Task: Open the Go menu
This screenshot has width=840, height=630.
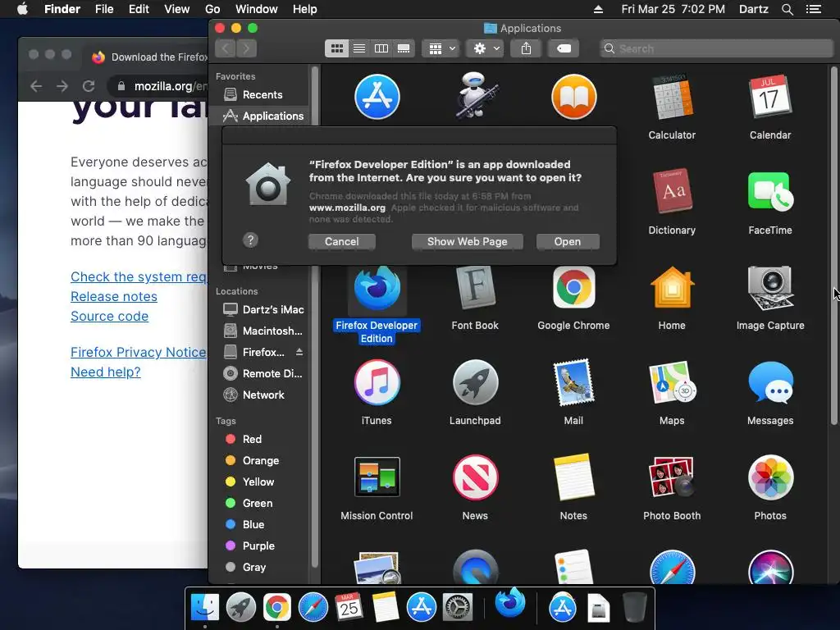Action: click(212, 9)
